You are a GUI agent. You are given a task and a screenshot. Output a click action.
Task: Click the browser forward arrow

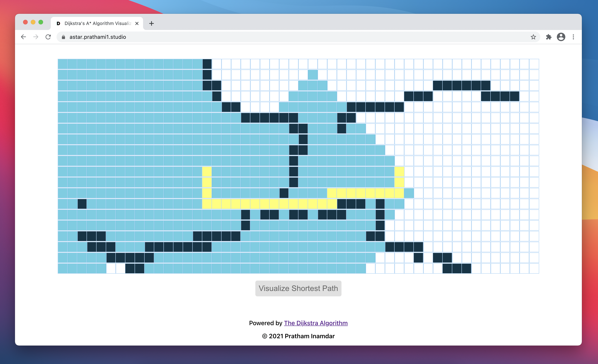[36, 37]
